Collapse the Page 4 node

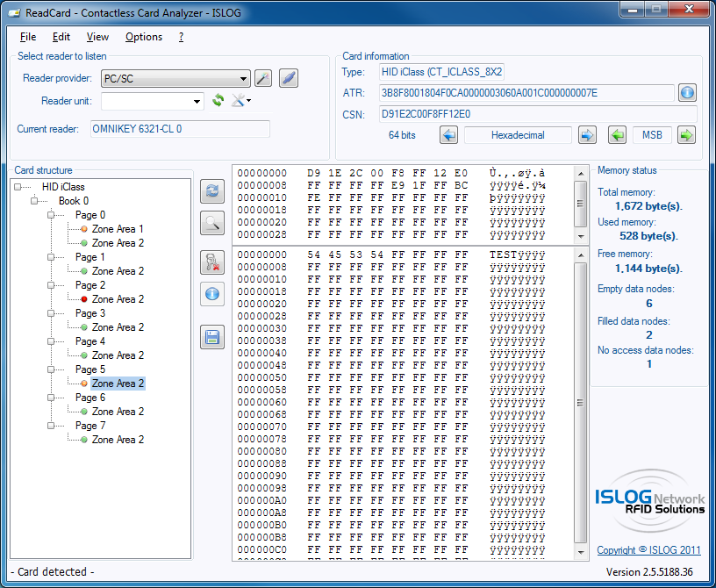tap(51, 341)
